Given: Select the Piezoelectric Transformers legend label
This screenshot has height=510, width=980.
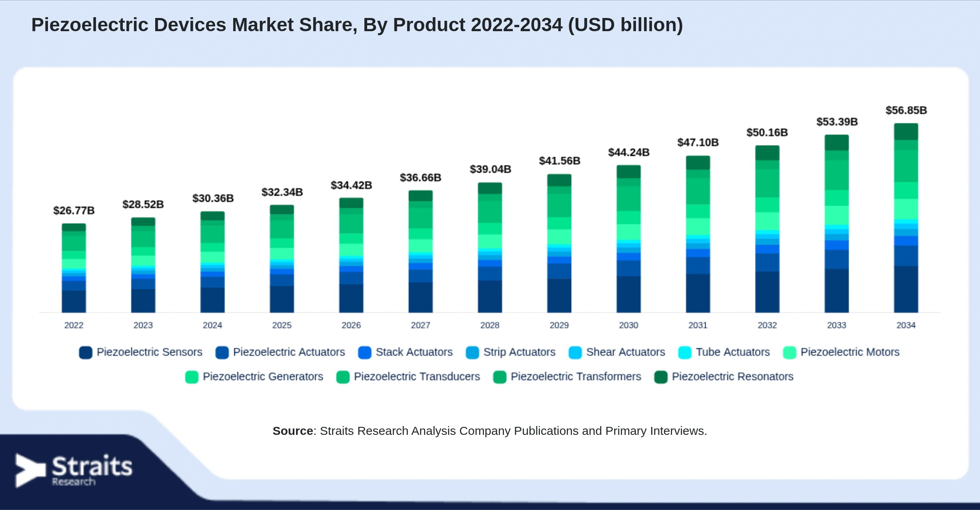Looking at the screenshot, I should 576,377.
